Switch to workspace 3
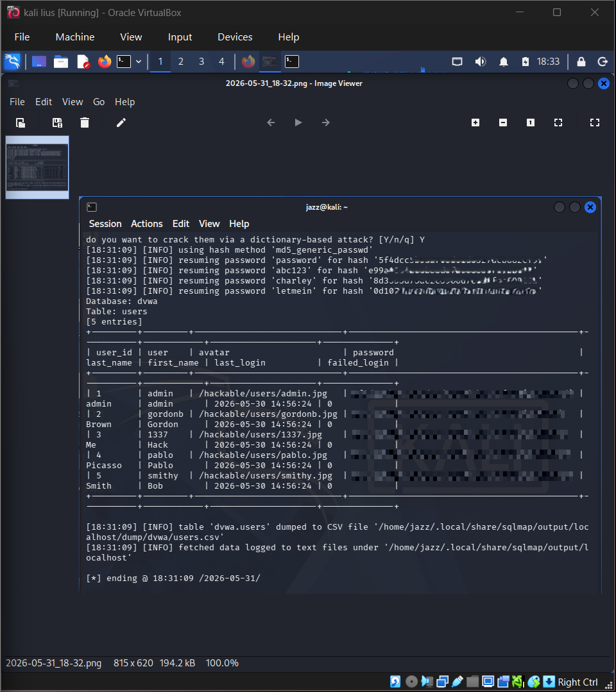 tap(201, 62)
